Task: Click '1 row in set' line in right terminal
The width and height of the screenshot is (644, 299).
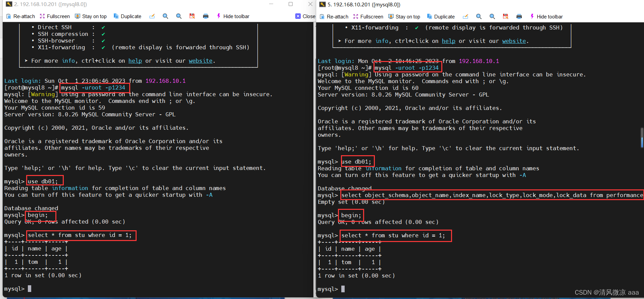Action: 356,276
